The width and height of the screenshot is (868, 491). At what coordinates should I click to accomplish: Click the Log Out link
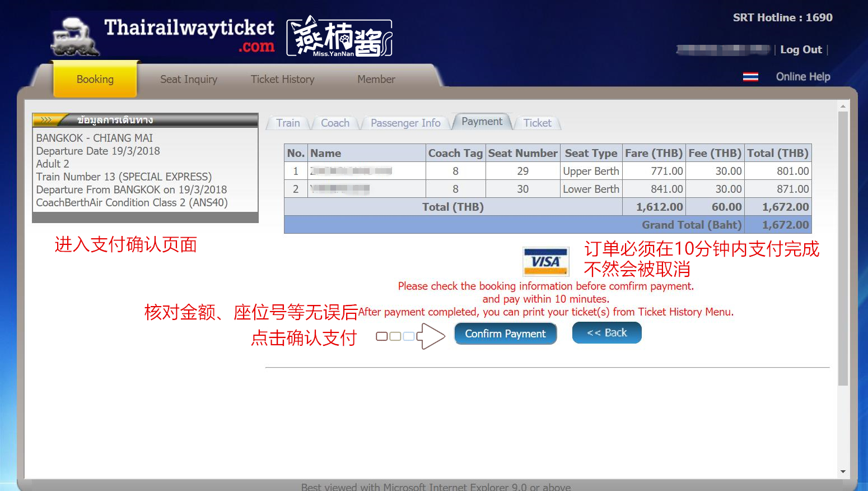tap(801, 49)
